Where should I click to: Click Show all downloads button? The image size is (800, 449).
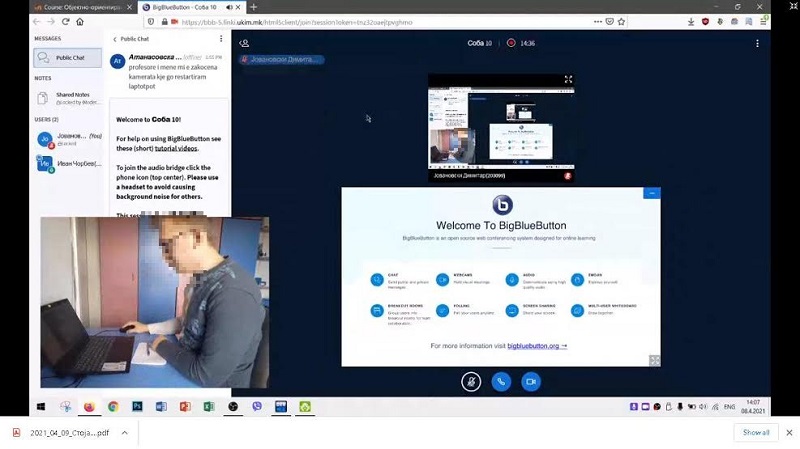point(755,432)
